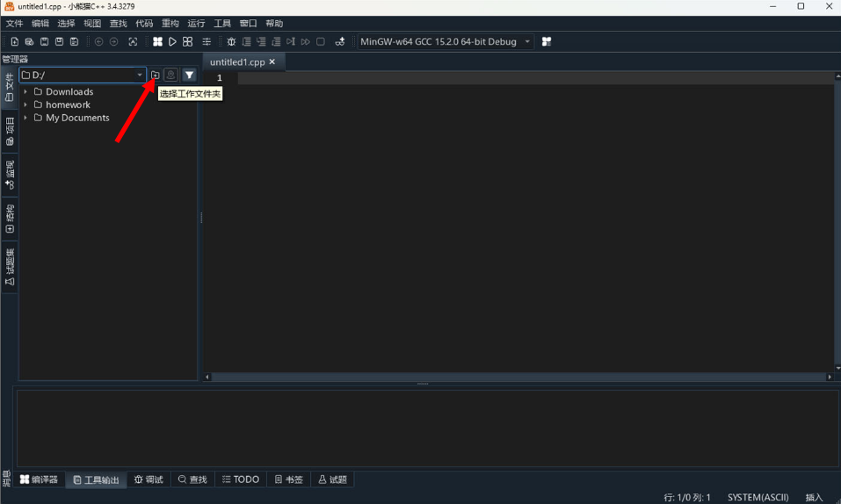Toggle the file filter funnel button
Viewport: 841px width, 504px height.
(189, 76)
